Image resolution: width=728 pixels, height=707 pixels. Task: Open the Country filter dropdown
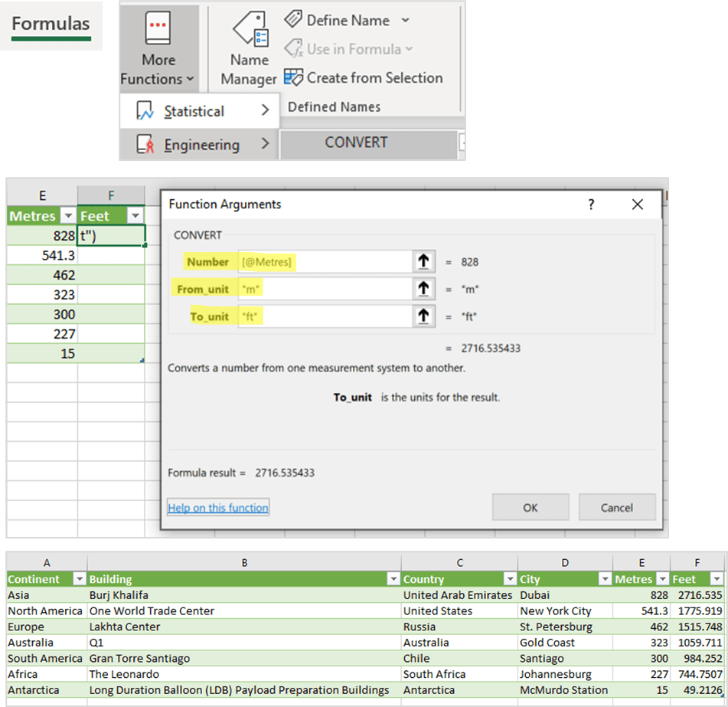(510, 579)
